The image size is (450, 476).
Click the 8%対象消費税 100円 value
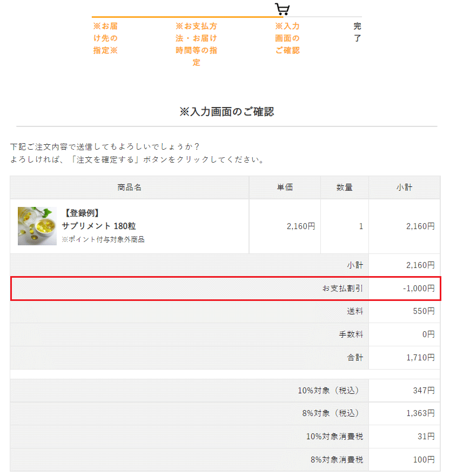pyautogui.click(x=425, y=460)
